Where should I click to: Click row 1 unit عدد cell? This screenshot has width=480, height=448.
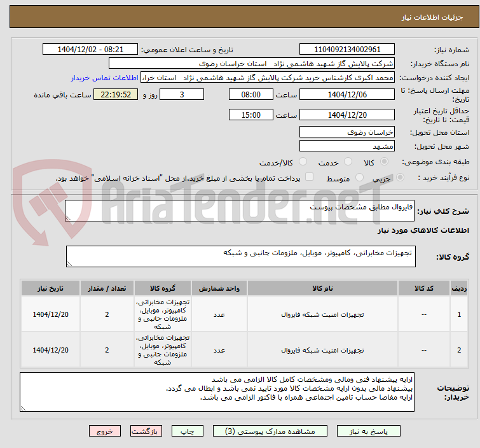pos(219,314)
